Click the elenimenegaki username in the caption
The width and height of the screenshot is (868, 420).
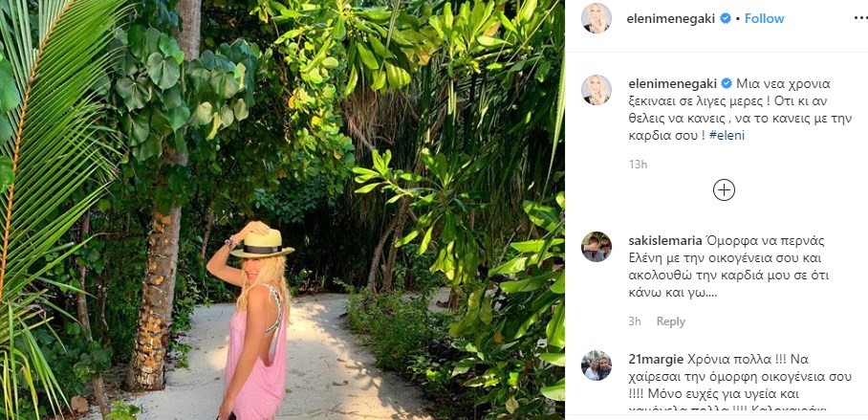672,82
